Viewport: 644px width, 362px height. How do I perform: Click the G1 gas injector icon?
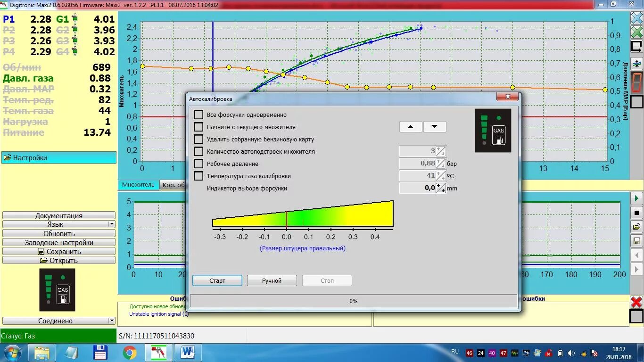pos(74,19)
